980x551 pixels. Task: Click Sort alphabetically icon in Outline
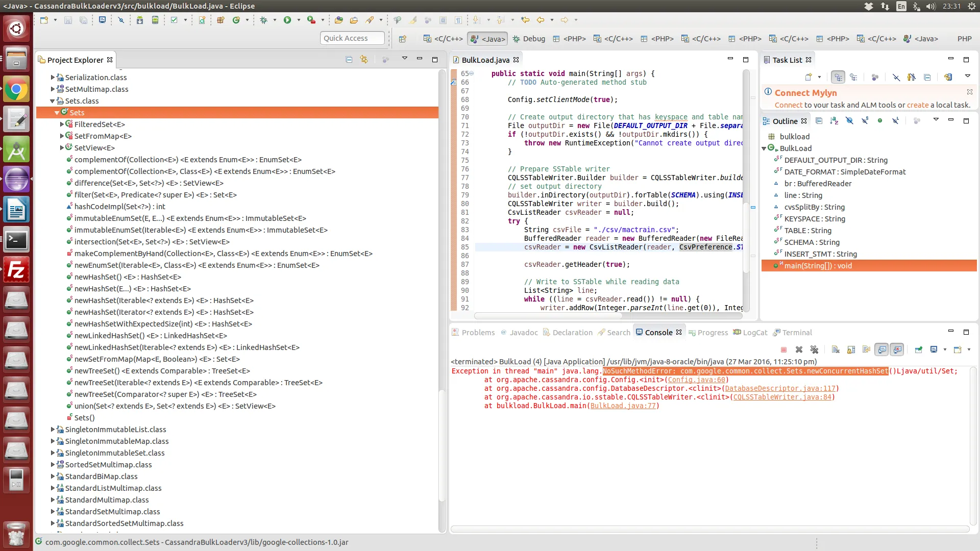[834, 121]
